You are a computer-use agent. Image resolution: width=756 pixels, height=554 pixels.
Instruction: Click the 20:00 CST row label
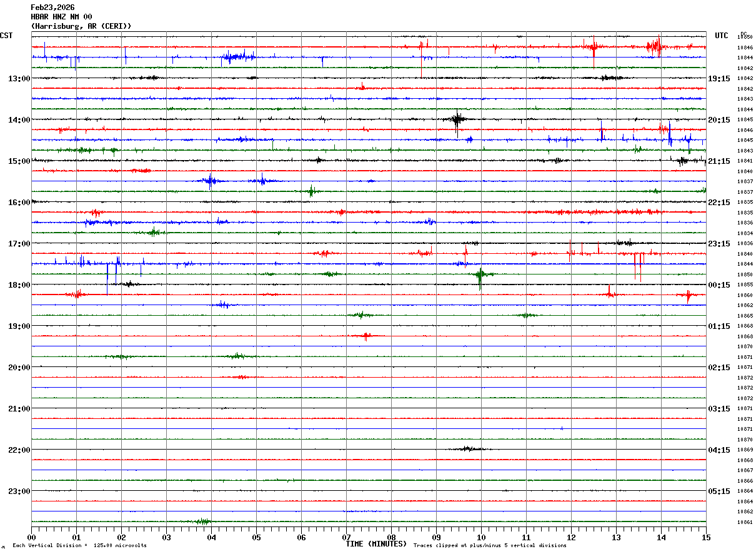pos(19,368)
